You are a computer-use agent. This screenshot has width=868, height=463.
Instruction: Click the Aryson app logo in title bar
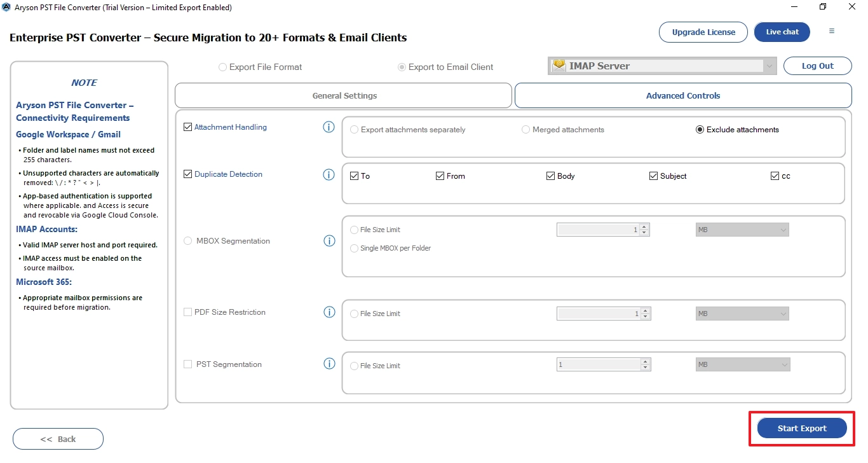pos(6,8)
